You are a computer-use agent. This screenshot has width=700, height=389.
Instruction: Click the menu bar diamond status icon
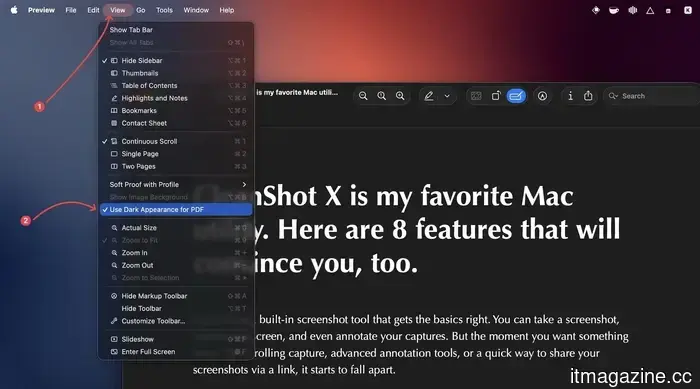pyautogui.click(x=596, y=10)
